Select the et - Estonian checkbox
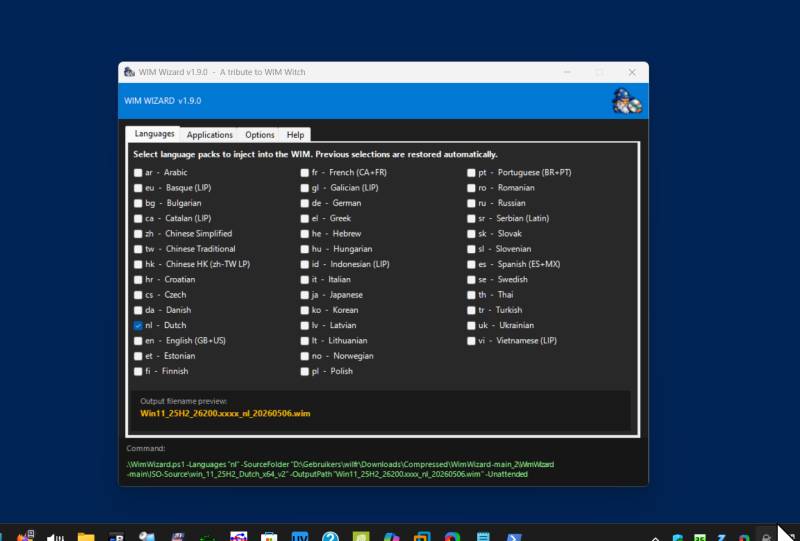 pos(138,356)
